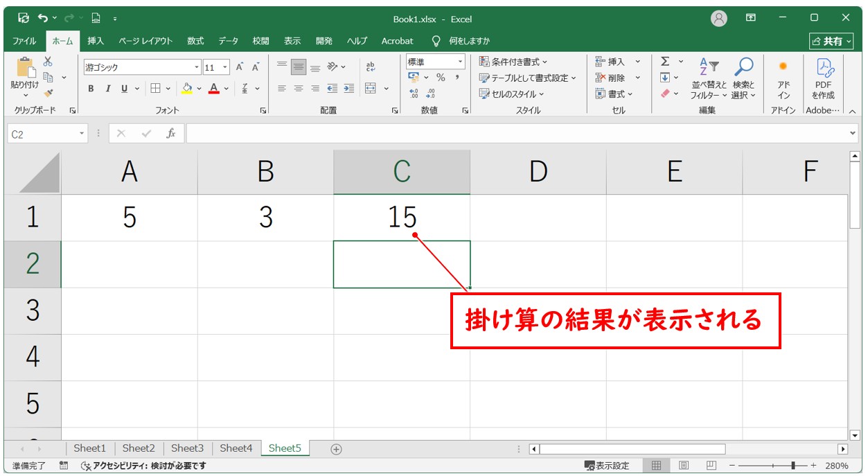Click the Fill down-arrow icon
This screenshot has height=476, width=868.
[x=665, y=78]
